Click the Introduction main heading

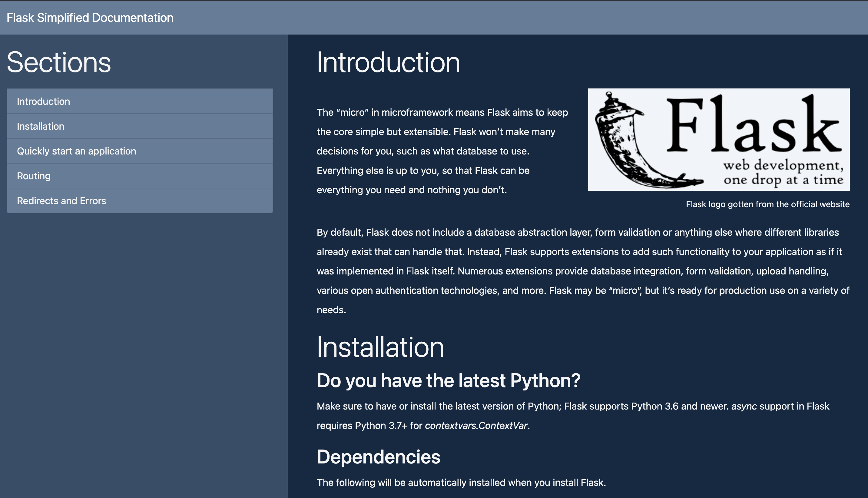click(x=388, y=62)
